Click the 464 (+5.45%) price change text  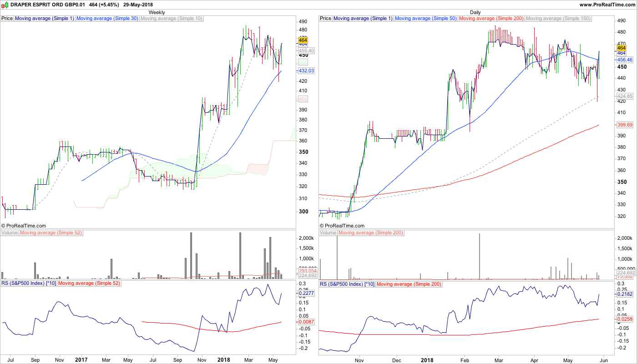click(x=104, y=5)
